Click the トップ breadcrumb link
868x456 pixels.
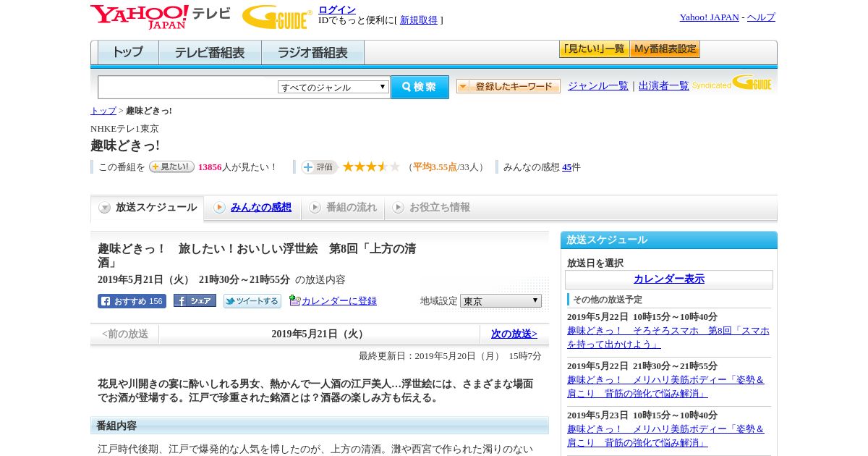(x=103, y=111)
